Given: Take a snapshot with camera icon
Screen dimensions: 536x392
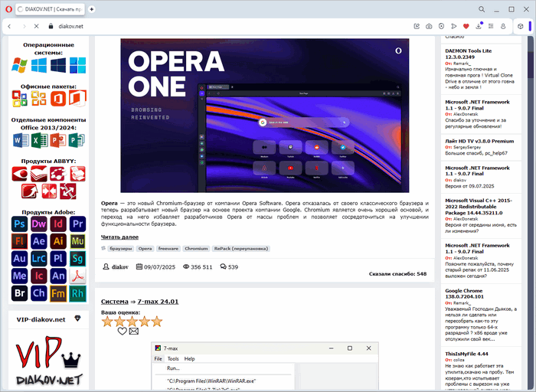Looking at the screenshot, I should (x=429, y=26).
